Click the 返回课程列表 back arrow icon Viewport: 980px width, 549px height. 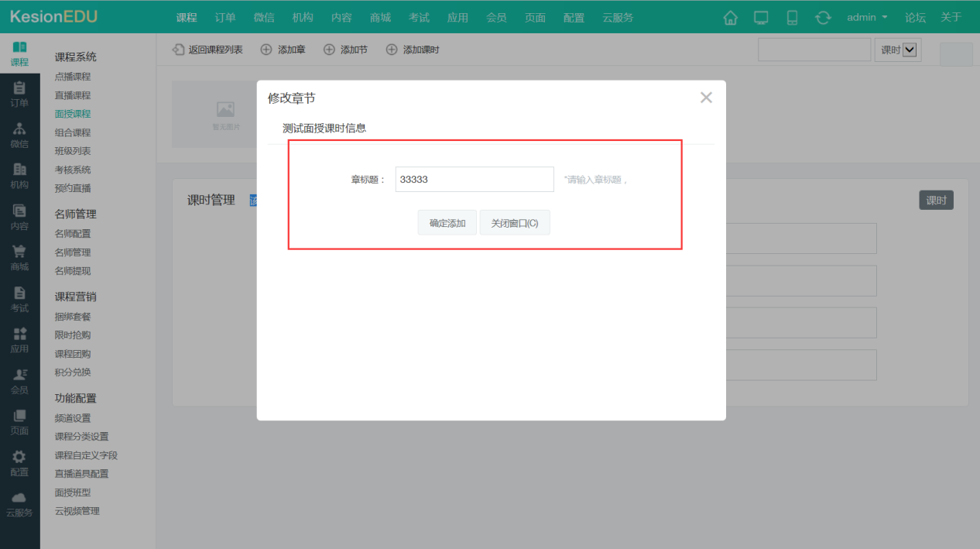pos(177,49)
